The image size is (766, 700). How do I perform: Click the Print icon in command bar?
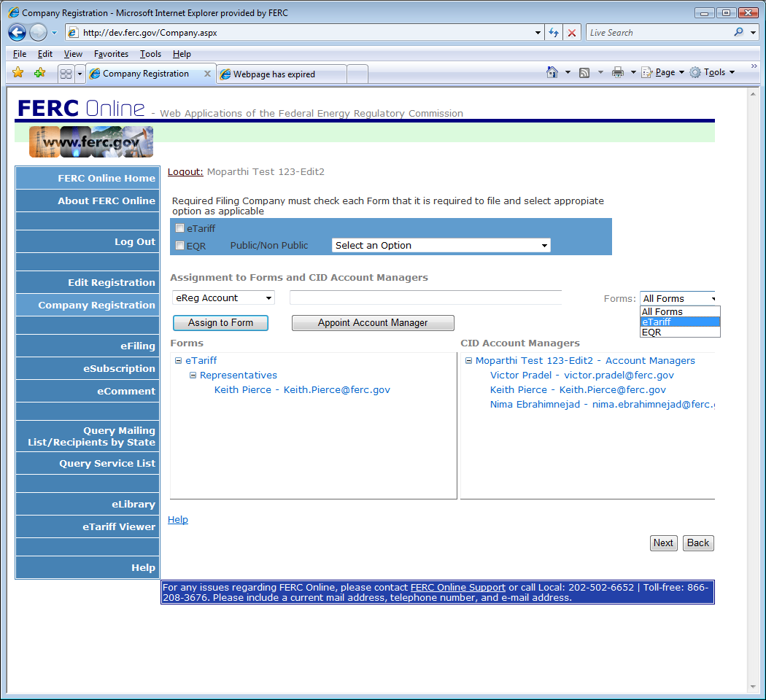[x=618, y=72]
